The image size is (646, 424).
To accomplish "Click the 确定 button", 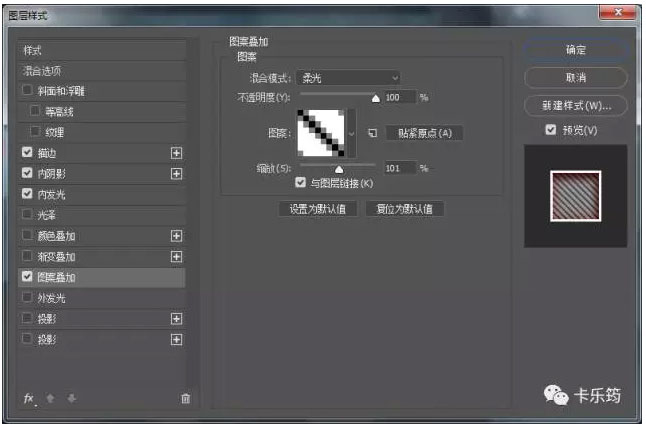I will (x=576, y=50).
